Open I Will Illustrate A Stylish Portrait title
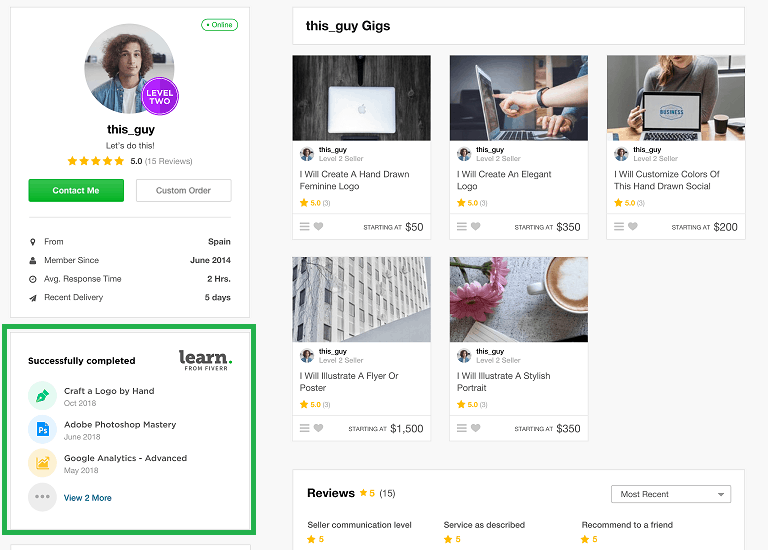Image resolution: width=768 pixels, height=550 pixels. (x=504, y=382)
